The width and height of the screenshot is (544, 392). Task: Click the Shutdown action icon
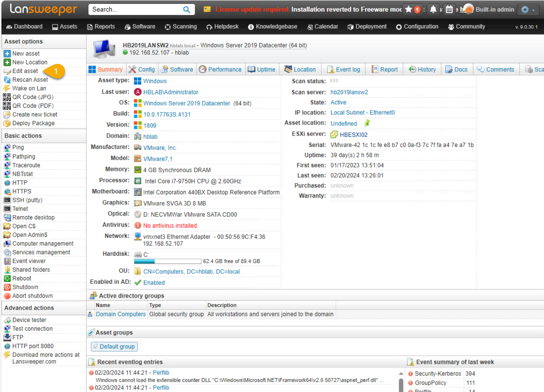(x=7, y=287)
